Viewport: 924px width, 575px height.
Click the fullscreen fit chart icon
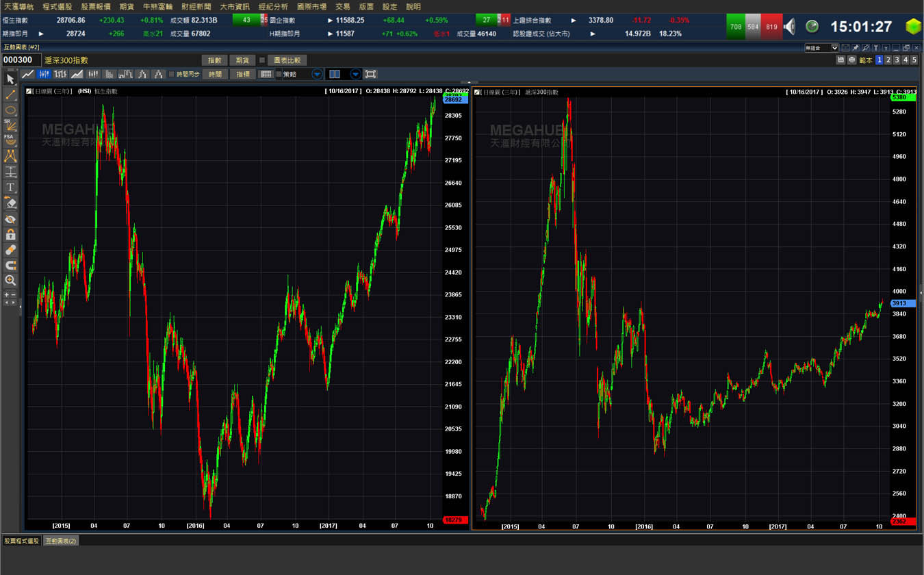370,74
